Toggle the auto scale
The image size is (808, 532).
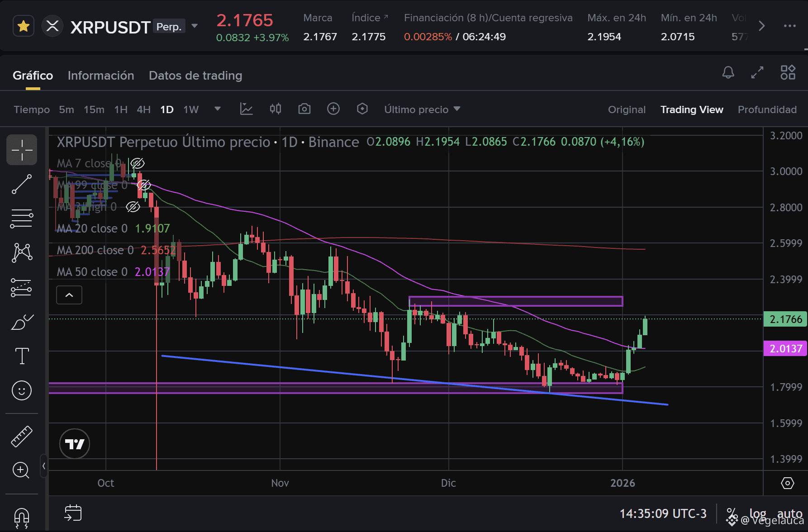point(789,513)
